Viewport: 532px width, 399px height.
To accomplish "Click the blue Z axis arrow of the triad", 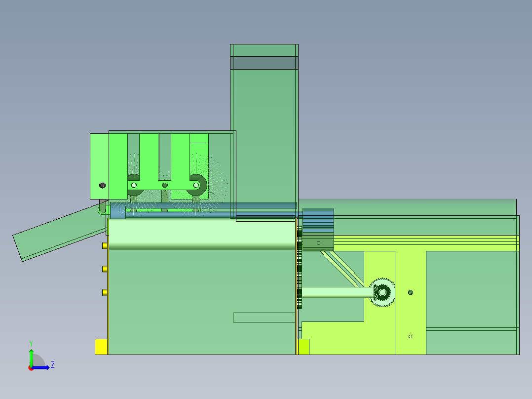I will (x=40, y=368).
